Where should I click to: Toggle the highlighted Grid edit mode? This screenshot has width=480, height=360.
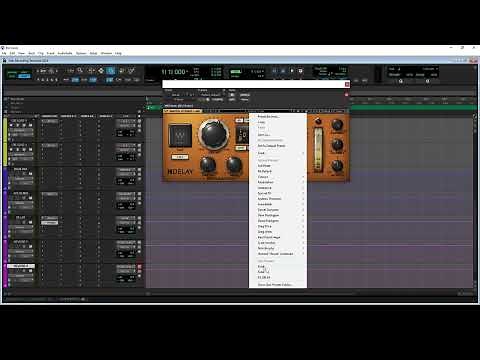pos(24,76)
